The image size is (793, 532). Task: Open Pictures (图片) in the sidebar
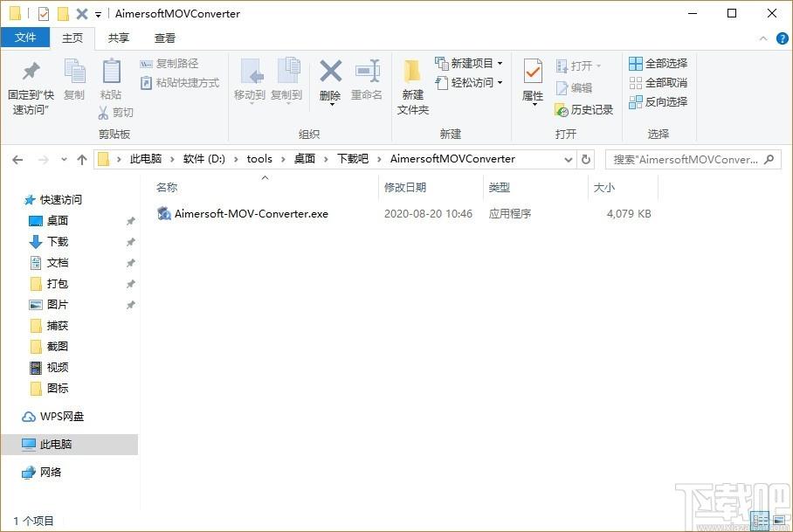[49, 305]
